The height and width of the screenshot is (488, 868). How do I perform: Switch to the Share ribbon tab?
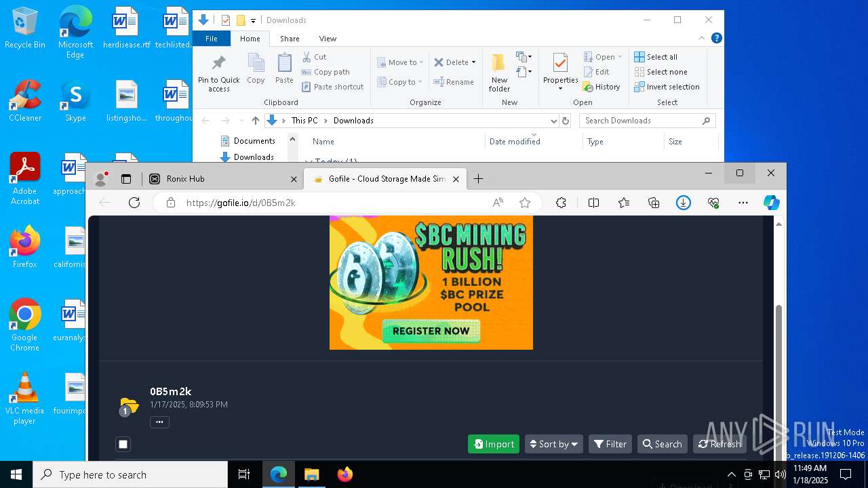[290, 39]
